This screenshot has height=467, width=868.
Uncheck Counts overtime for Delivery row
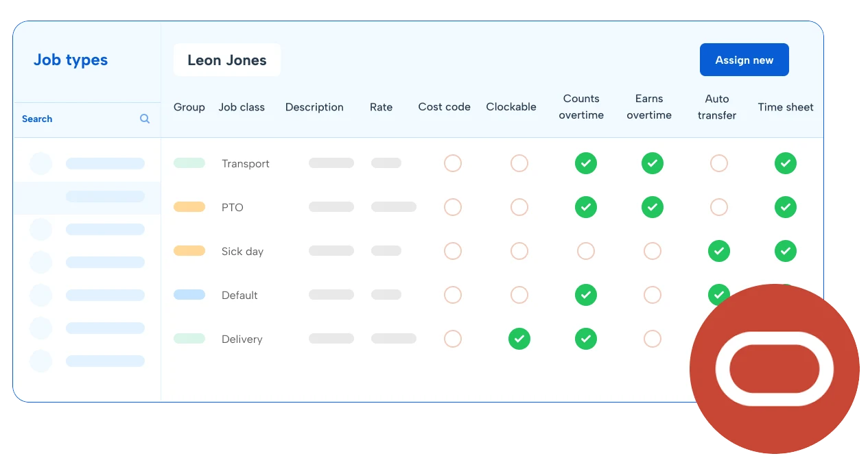(x=586, y=339)
